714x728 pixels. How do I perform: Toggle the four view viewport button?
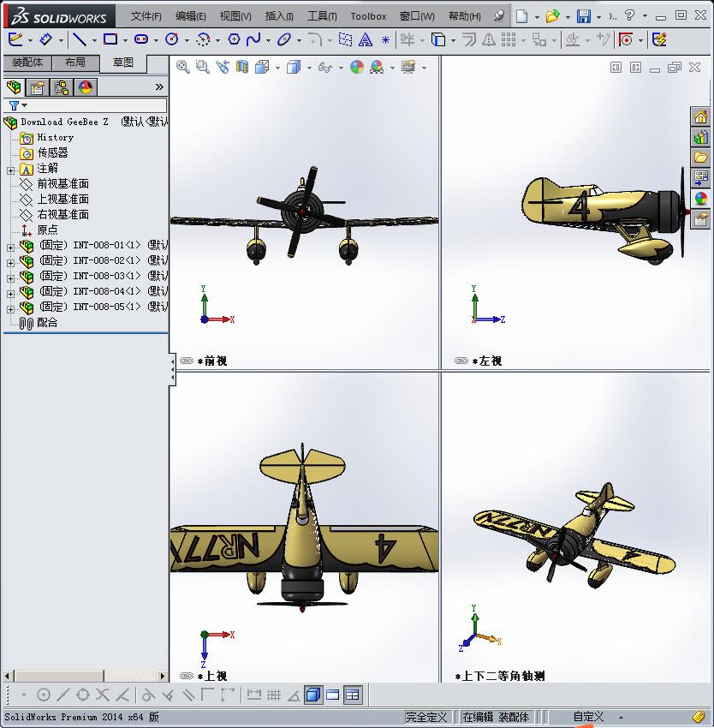coord(353,695)
